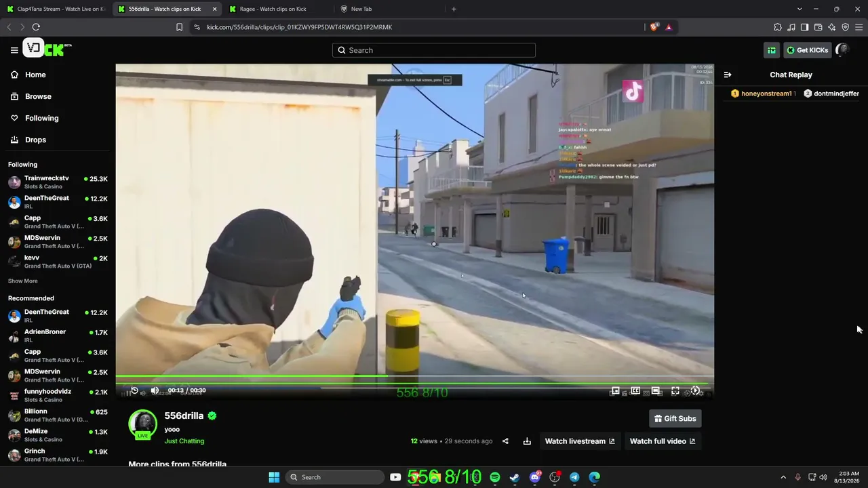This screenshot has width=868, height=488.
Task: Open AdrienBroner channel in Recommended
Action: (58, 336)
